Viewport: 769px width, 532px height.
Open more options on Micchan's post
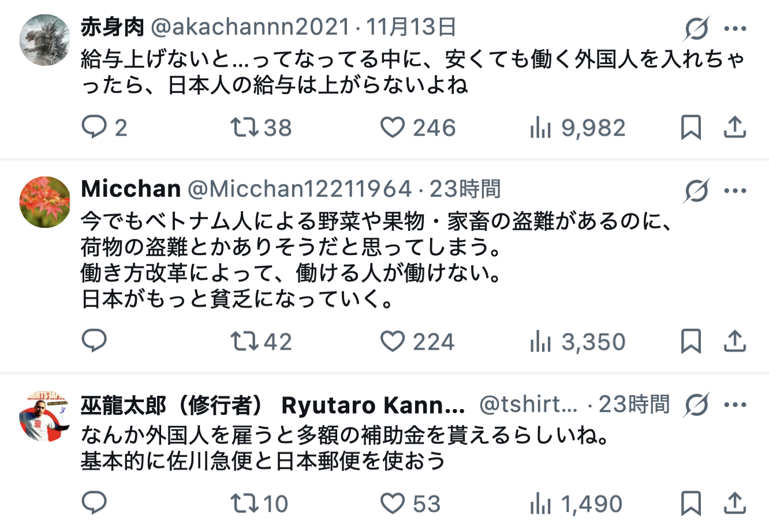point(735,191)
